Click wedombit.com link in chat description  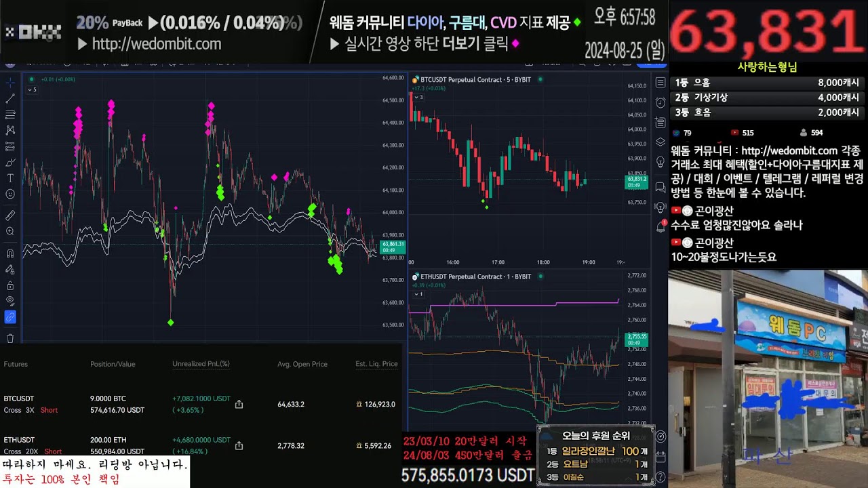(789, 150)
